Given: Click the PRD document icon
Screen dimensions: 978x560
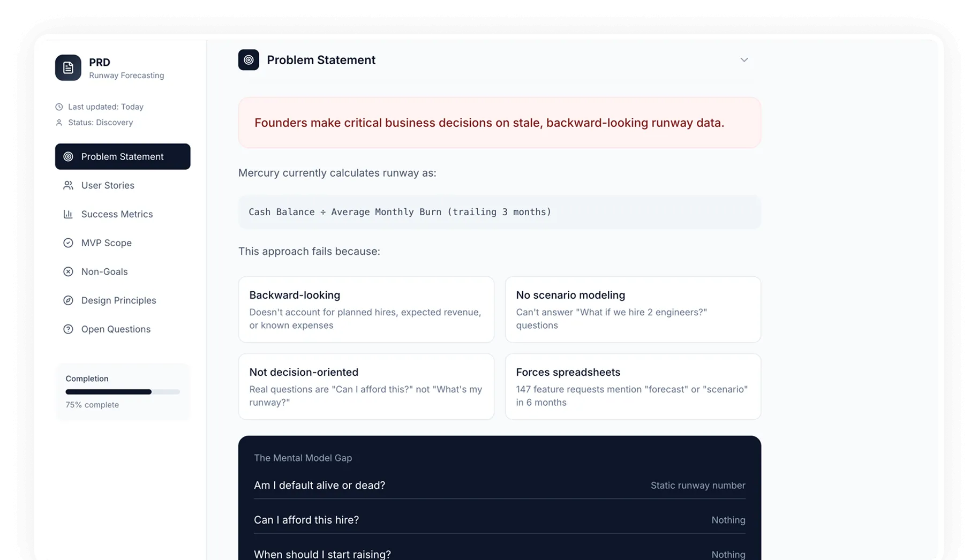Looking at the screenshot, I should click(x=68, y=67).
